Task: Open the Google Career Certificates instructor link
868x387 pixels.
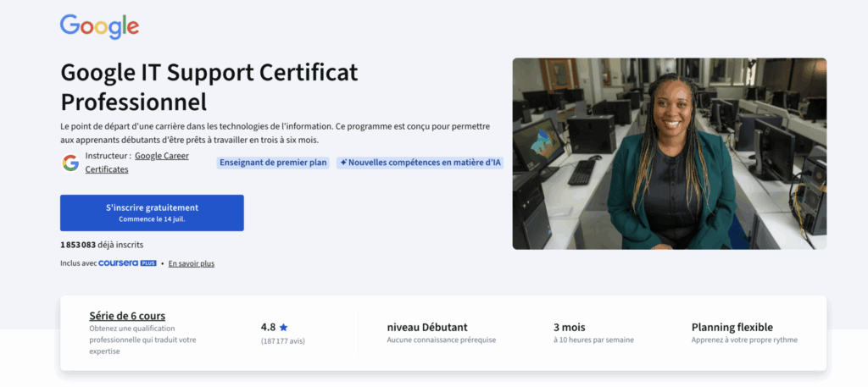Action: tap(136, 163)
